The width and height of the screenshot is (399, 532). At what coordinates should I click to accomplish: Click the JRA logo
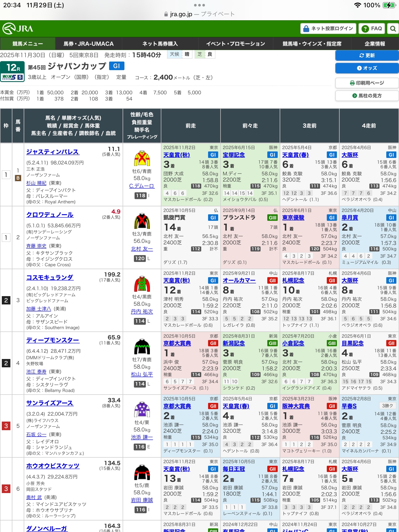click(x=18, y=29)
